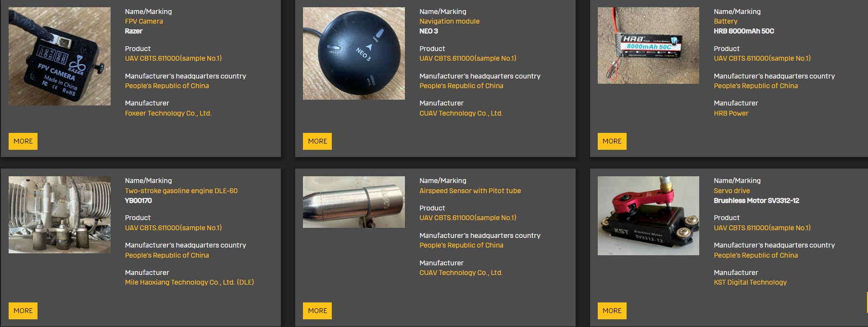Open the Mile Haoxiang Technology (DLE) link
The image size is (868, 327).
pos(189,282)
